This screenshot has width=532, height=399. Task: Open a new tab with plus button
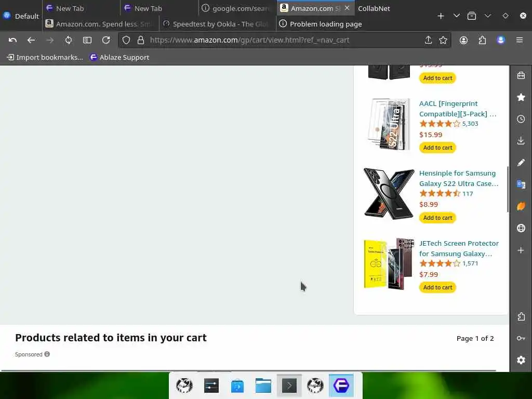coord(441,16)
